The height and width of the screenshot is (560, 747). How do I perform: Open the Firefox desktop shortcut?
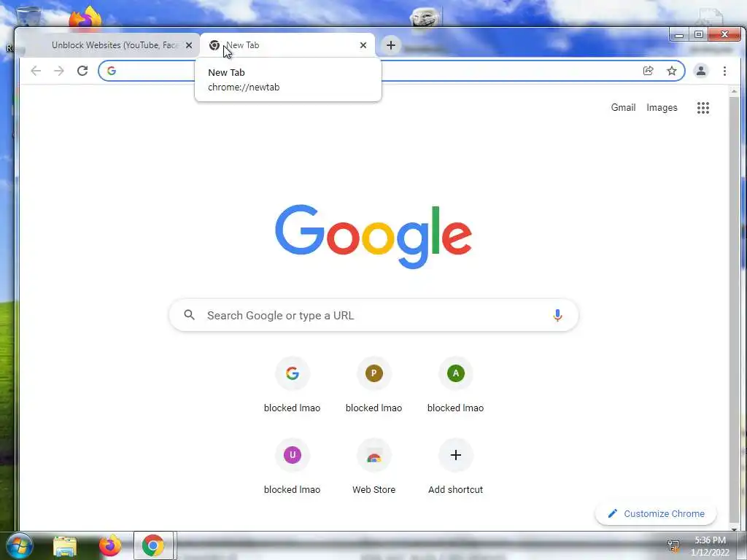coord(85,17)
